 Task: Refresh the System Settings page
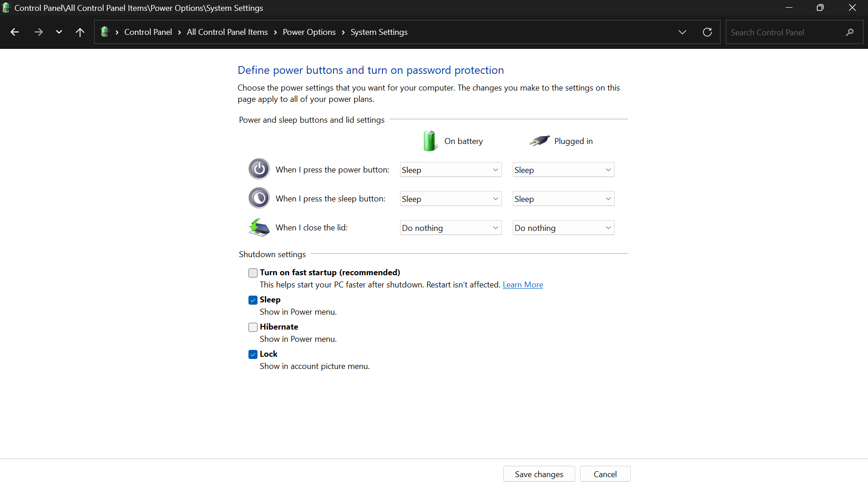point(707,32)
